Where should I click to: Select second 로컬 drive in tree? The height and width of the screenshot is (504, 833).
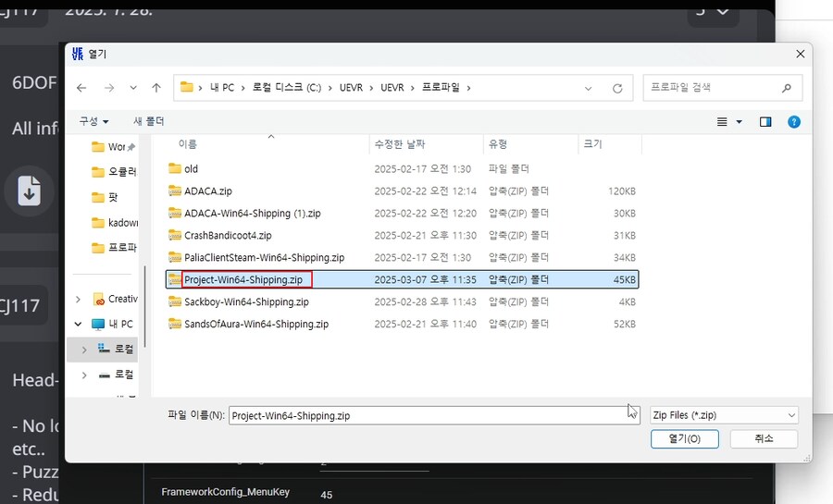click(117, 375)
